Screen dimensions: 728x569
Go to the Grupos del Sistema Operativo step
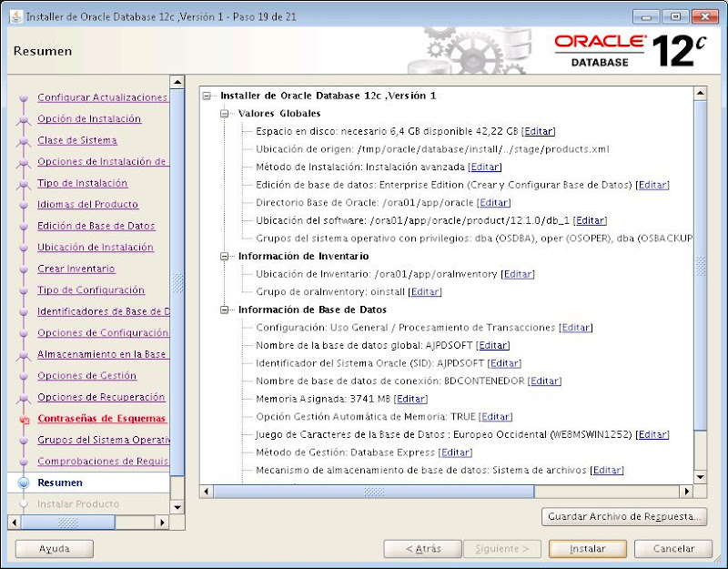[103, 440]
